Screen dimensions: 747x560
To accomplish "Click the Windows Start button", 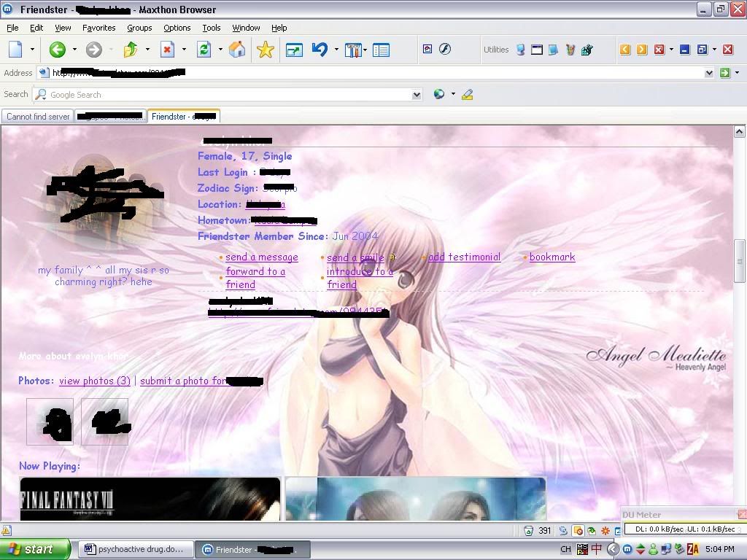I will [35, 549].
